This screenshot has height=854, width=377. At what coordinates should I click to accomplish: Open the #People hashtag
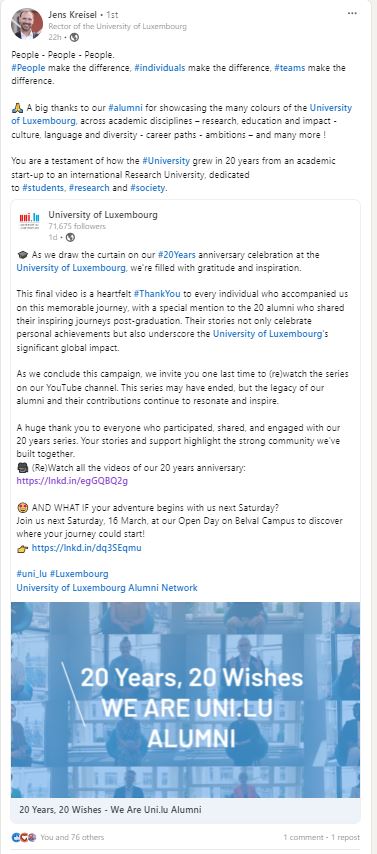pyautogui.click(x=28, y=68)
